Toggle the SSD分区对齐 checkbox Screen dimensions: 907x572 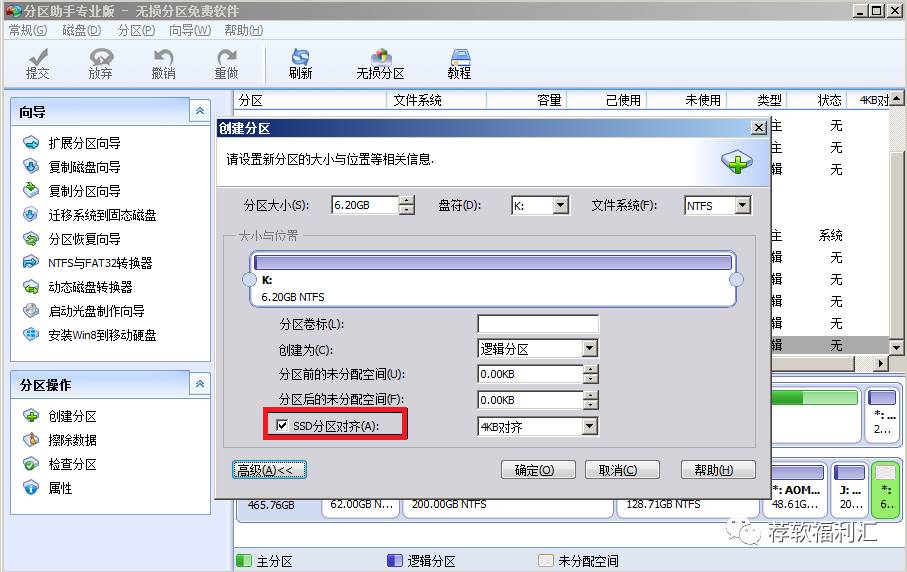pos(282,426)
